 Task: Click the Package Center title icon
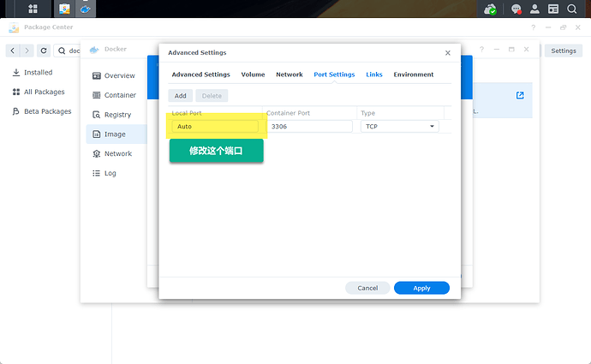[x=14, y=27]
